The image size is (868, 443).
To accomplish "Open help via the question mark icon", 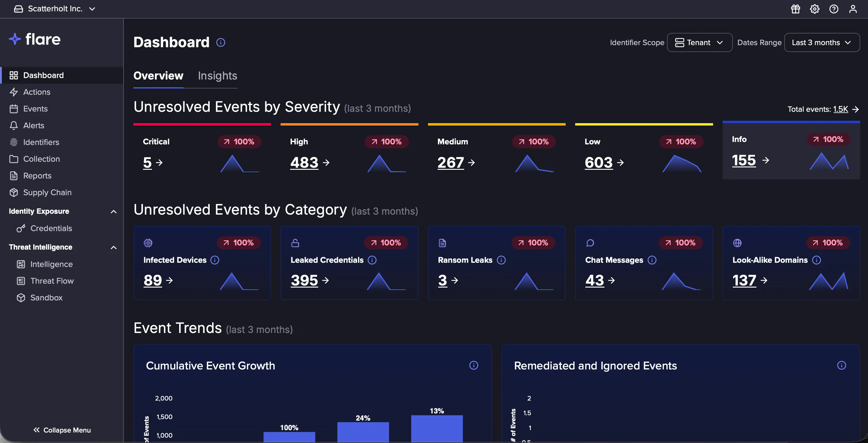I will pyautogui.click(x=834, y=9).
